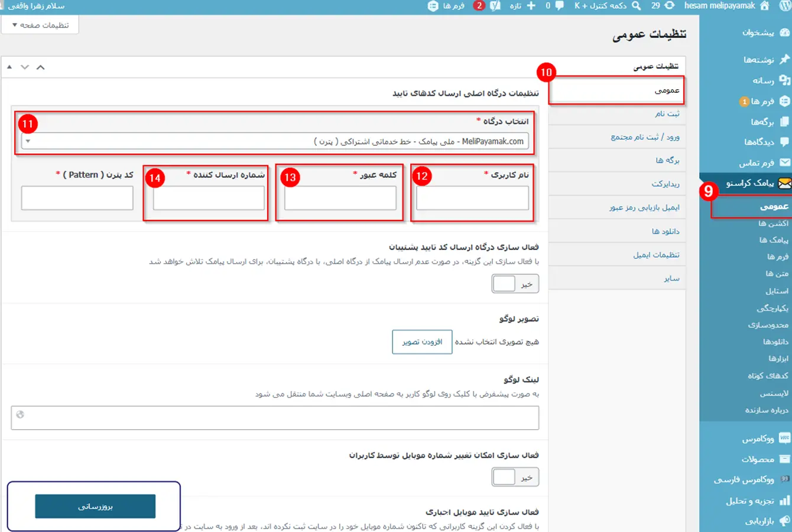Open the لایسنس submenu item

pyautogui.click(x=774, y=393)
